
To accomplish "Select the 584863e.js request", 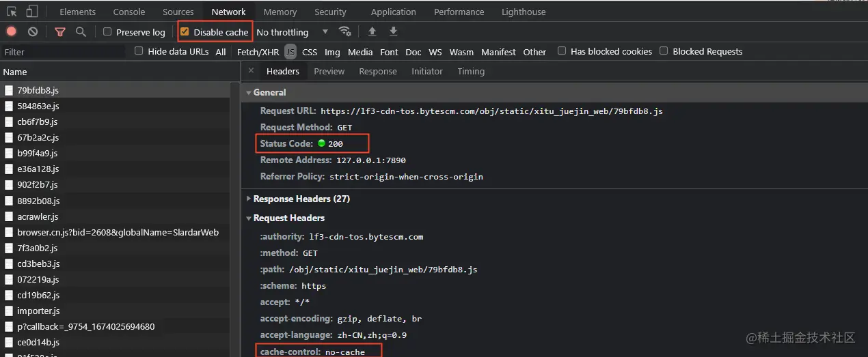I will tap(38, 106).
